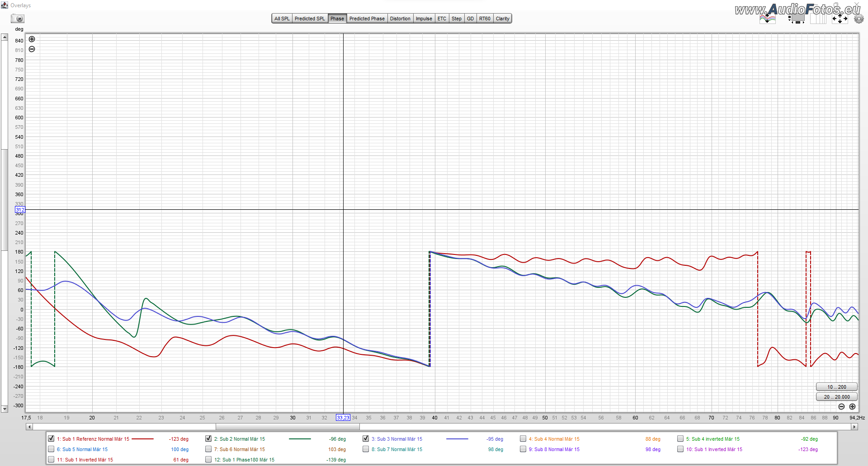The height and width of the screenshot is (466, 868).
Task: Click the -139 deg value for Sub 1 Phase180
Action: pos(336,460)
